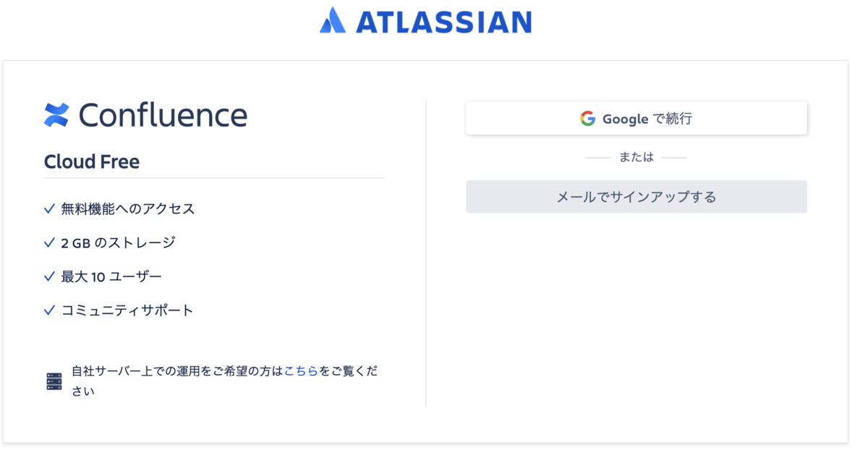Click the または divider text
868x461 pixels.
637,156
